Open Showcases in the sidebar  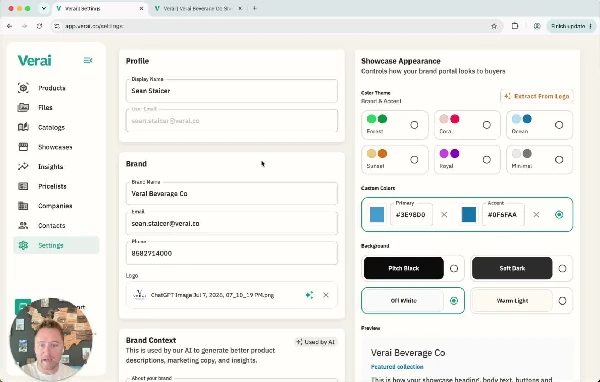[56, 147]
